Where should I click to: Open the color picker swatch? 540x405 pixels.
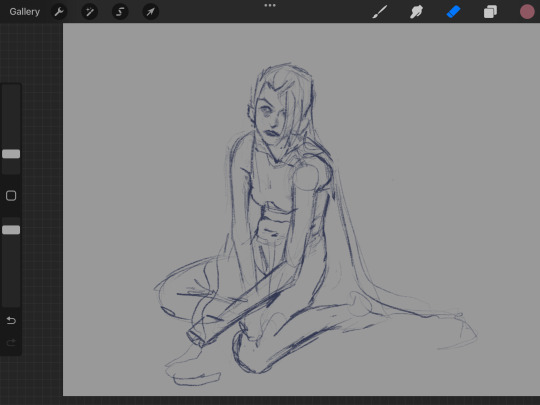527,12
